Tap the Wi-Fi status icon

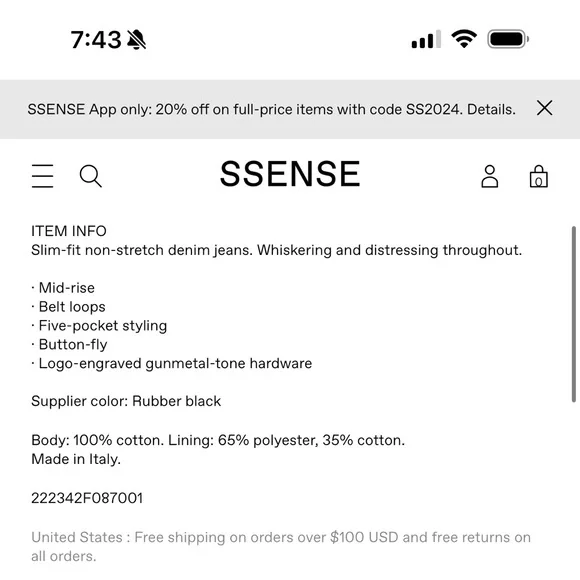point(464,39)
